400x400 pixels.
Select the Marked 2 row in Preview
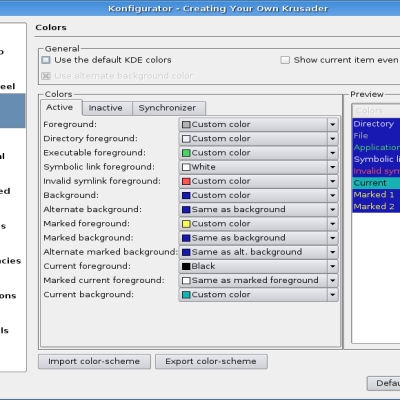(376, 207)
